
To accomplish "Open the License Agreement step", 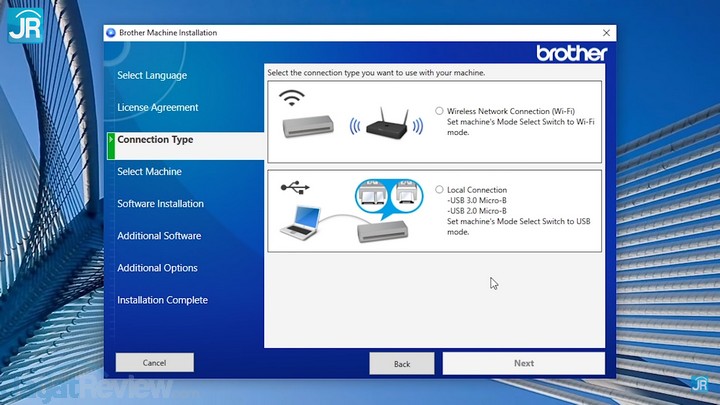I will 158,107.
